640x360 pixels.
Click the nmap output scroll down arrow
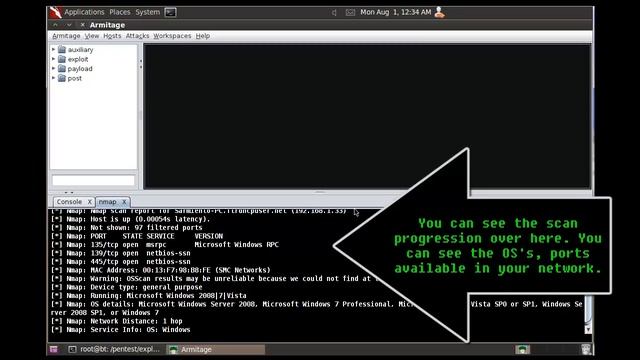(x=588, y=329)
